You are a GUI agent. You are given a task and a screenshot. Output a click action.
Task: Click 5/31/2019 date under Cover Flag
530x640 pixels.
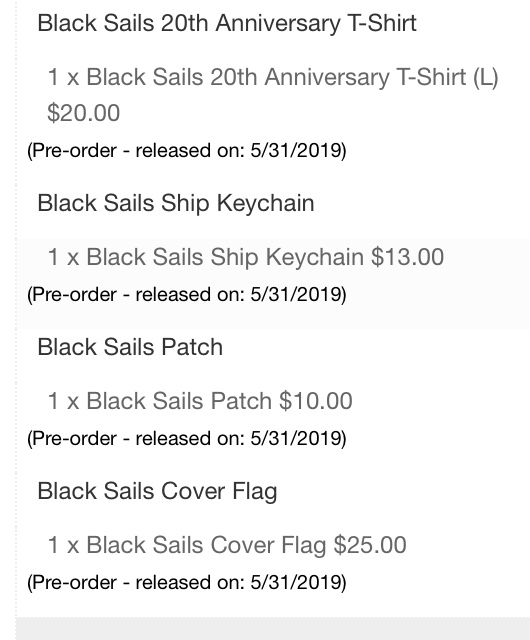[298, 582]
